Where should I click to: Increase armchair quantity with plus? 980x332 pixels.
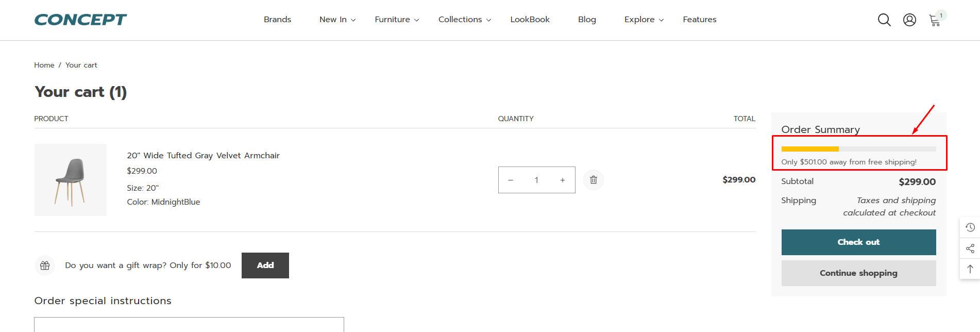[x=563, y=180]
